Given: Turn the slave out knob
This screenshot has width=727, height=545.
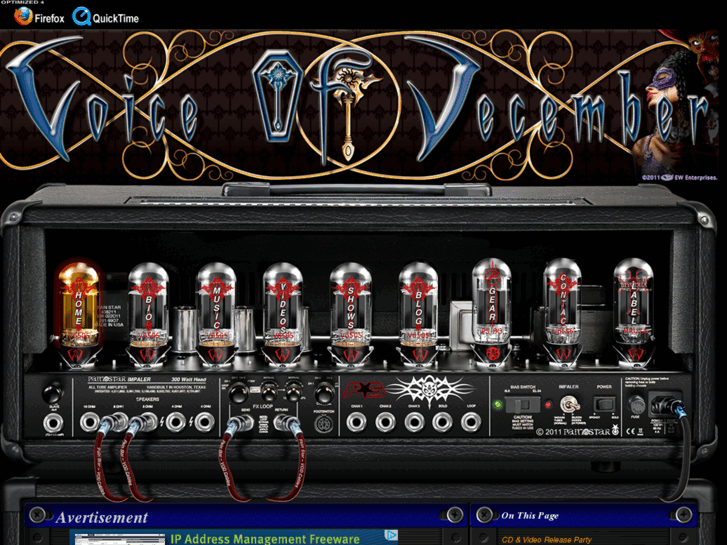Looking at the screenshot, I should pyautogui.click(x=53, y=393).
